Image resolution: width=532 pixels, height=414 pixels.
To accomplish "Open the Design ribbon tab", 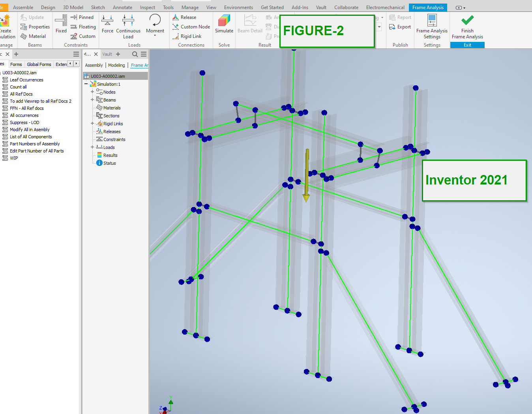I will click(48, 8).
